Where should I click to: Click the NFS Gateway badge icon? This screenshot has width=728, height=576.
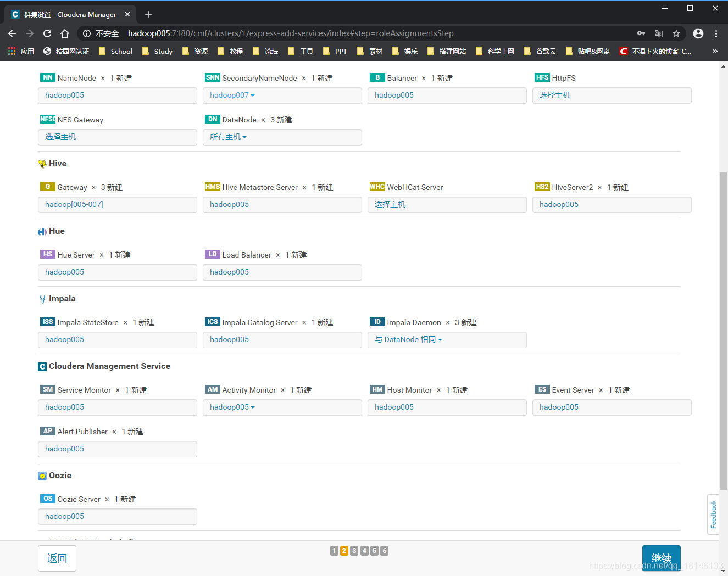pos(48,119)
